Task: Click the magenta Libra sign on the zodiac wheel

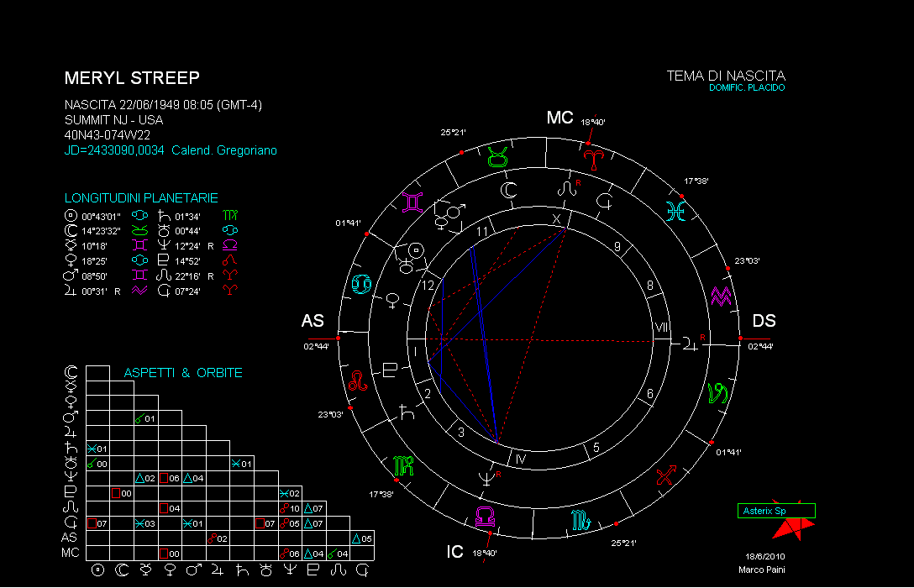Action: pos(486,516)
